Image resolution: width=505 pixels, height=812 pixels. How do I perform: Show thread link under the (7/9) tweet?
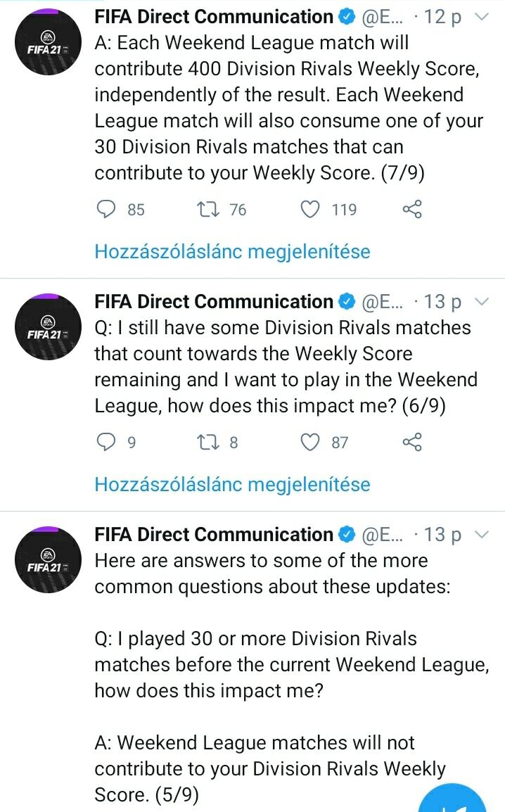pyautogui.click(x=232, y=251)
